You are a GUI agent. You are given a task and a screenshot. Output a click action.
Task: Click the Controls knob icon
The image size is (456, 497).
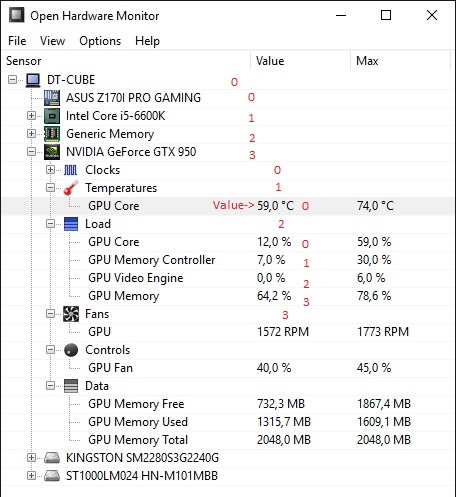tap(71, 350)
